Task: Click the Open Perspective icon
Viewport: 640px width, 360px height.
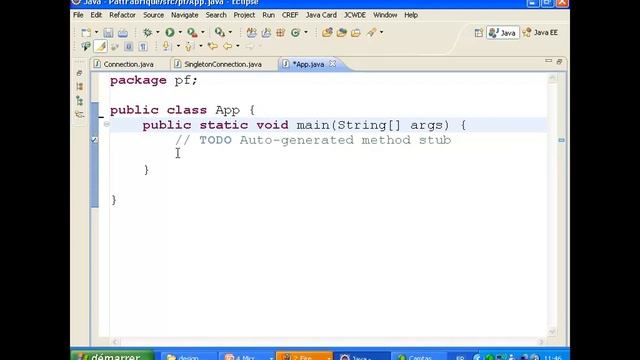Action: (x=478, y=33)
